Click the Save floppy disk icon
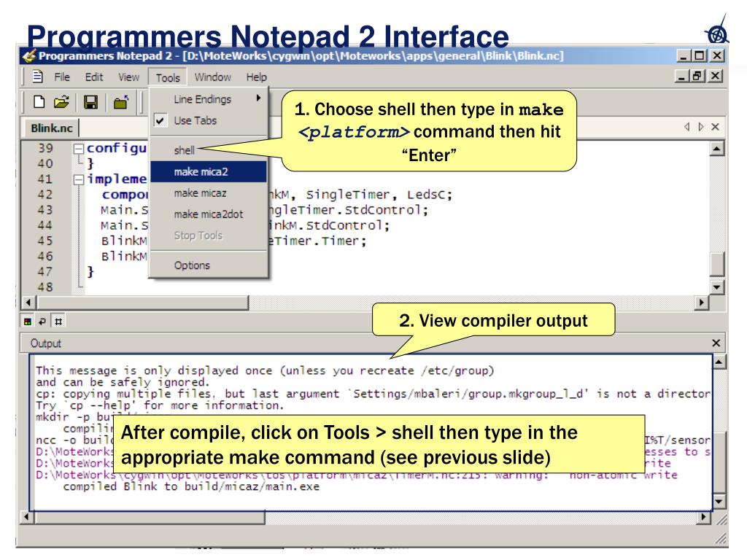 pos(90,102)
